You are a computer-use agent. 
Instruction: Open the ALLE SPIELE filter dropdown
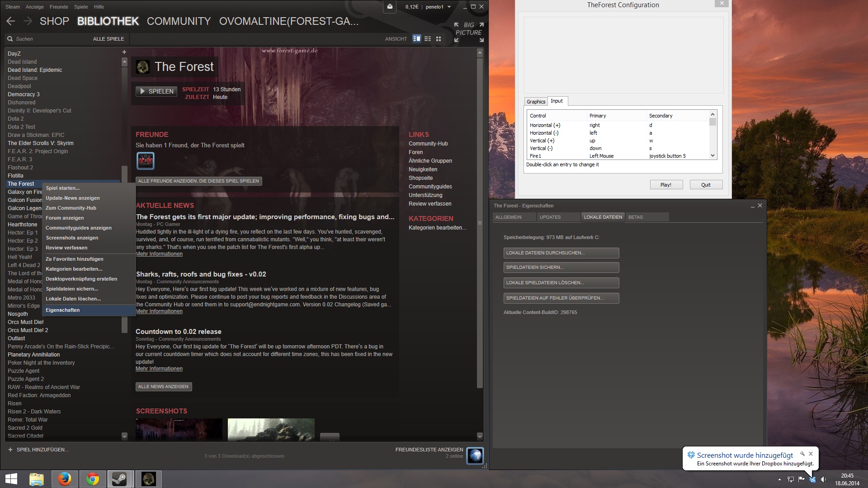tap(108, 39)
